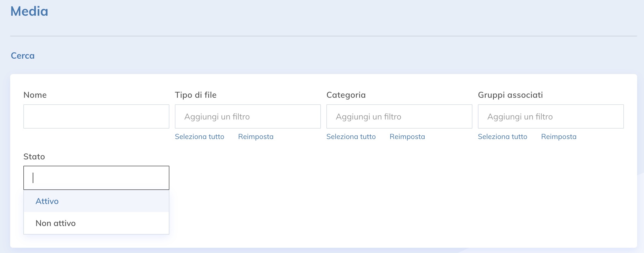
Task: Select Non attivo in the Stato dropdown
Action: 56,223
